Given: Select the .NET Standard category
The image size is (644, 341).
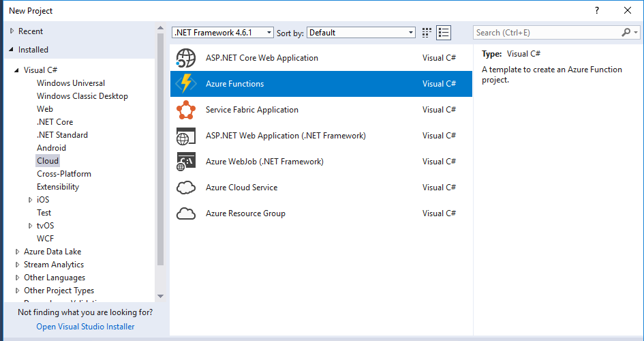Looking at the screenshot, I should 62,135.
